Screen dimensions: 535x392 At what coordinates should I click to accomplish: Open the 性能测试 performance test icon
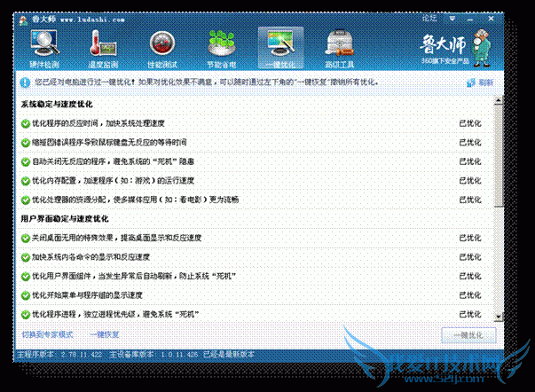[162, 49]
